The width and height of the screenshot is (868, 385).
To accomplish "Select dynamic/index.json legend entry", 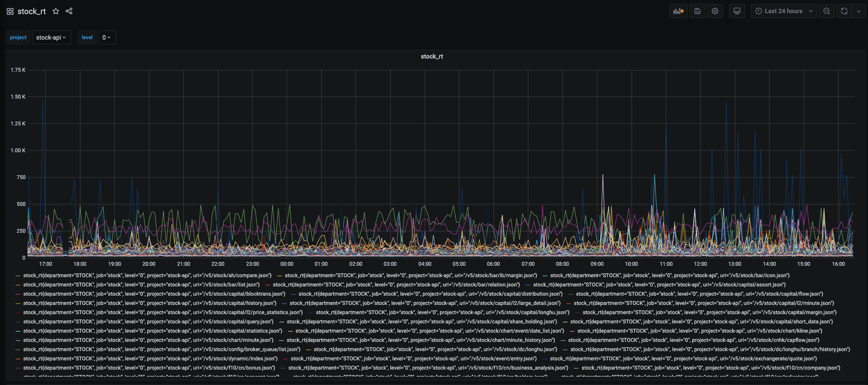I will tap(150, 359).
